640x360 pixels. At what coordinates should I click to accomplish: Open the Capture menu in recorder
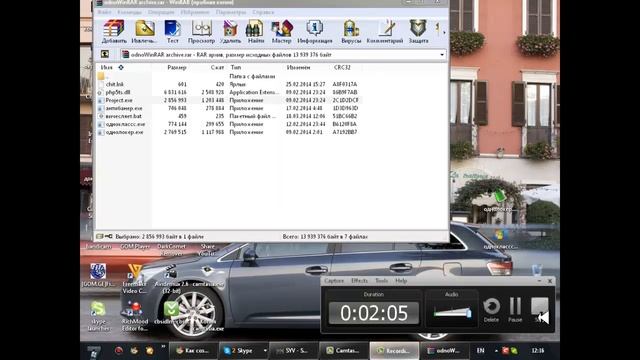point(334,281)
